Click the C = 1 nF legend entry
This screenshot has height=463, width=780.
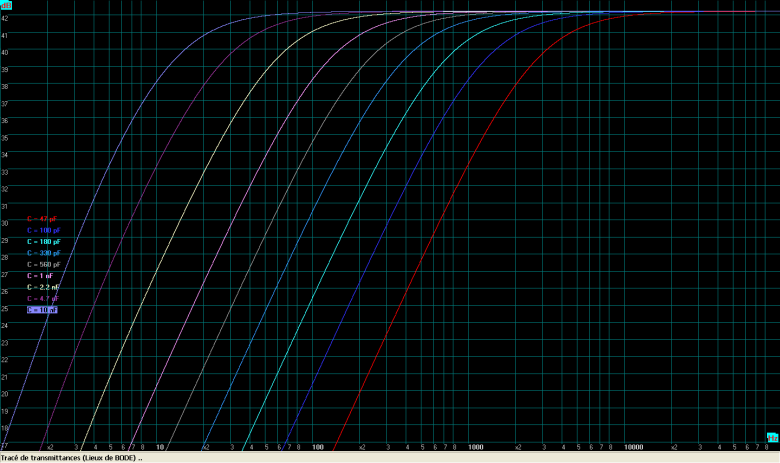(x=41, y=275)
